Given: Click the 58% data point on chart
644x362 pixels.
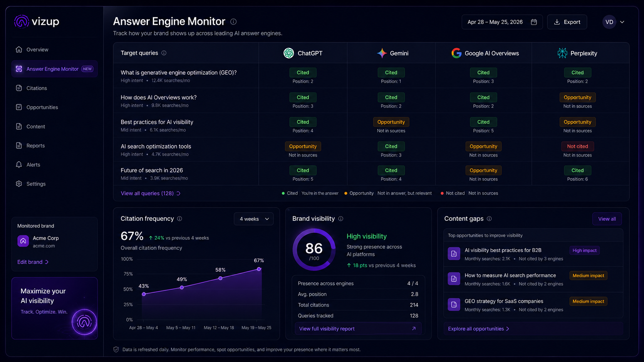Looking at the screenshot, I should [x=220, y=278].
